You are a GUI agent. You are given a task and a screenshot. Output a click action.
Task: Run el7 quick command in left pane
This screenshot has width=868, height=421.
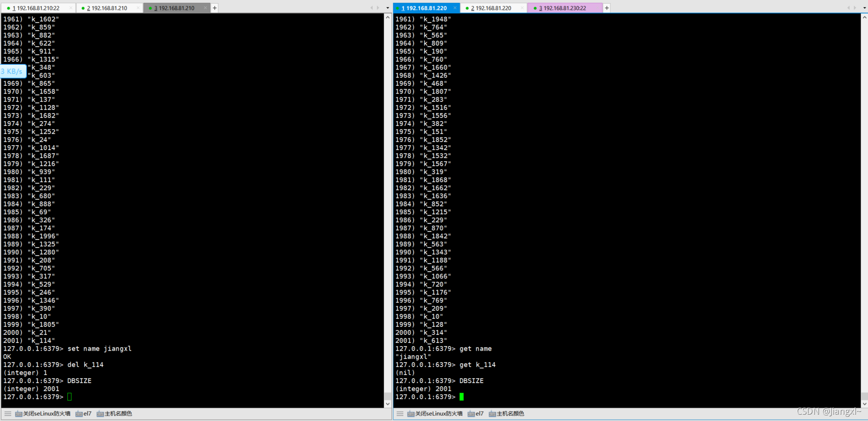(x=84, y=414)
